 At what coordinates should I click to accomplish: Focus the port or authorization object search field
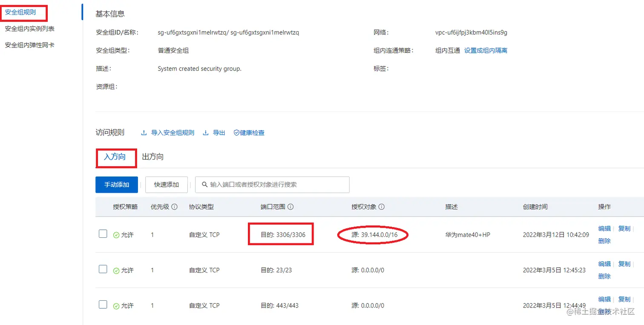coord(272,185)
